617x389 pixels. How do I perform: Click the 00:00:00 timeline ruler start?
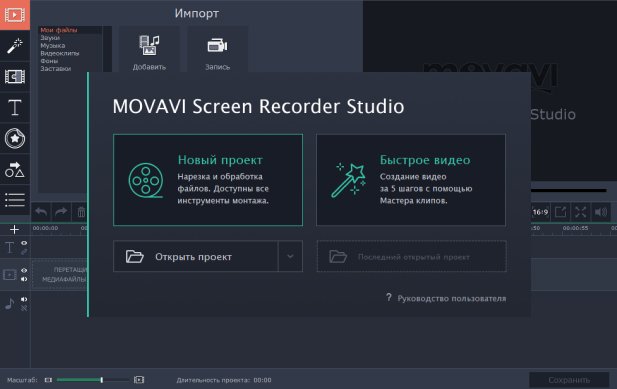(45, 228)
